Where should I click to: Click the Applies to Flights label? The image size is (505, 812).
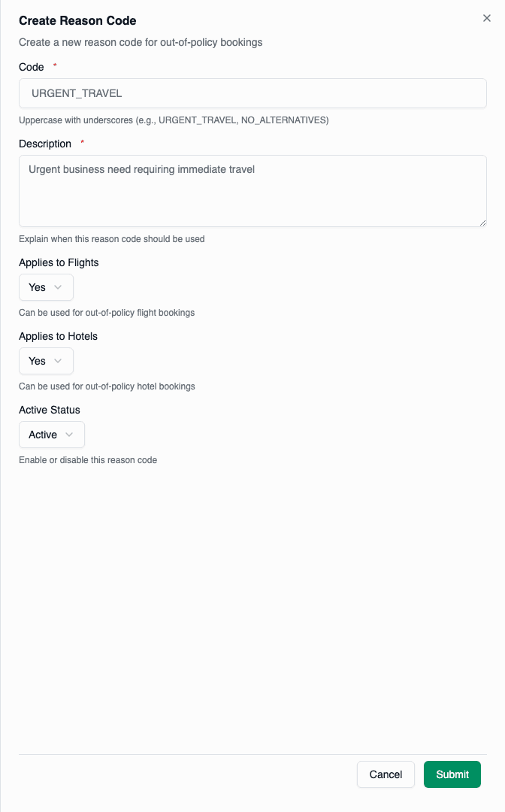click(x=59, y=262)
